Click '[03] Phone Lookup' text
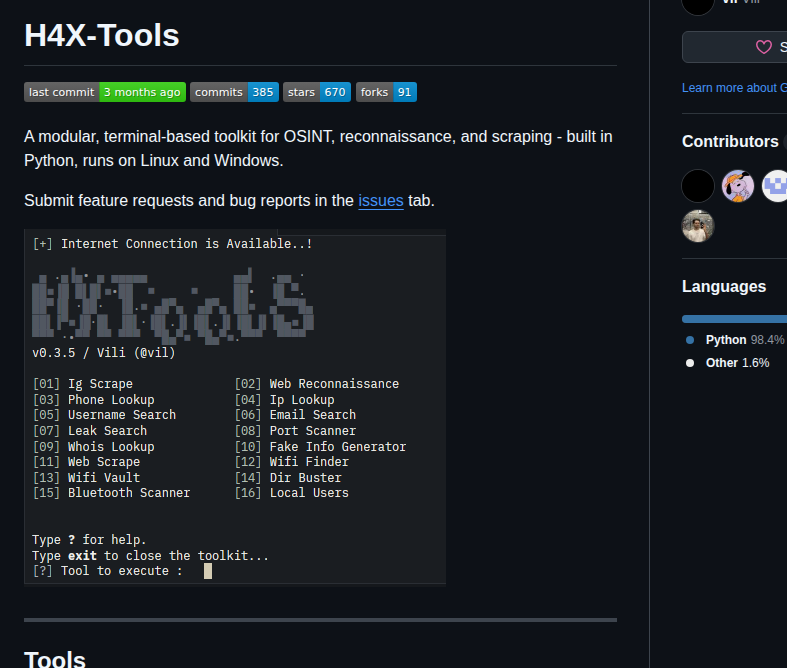 [93, 400]
